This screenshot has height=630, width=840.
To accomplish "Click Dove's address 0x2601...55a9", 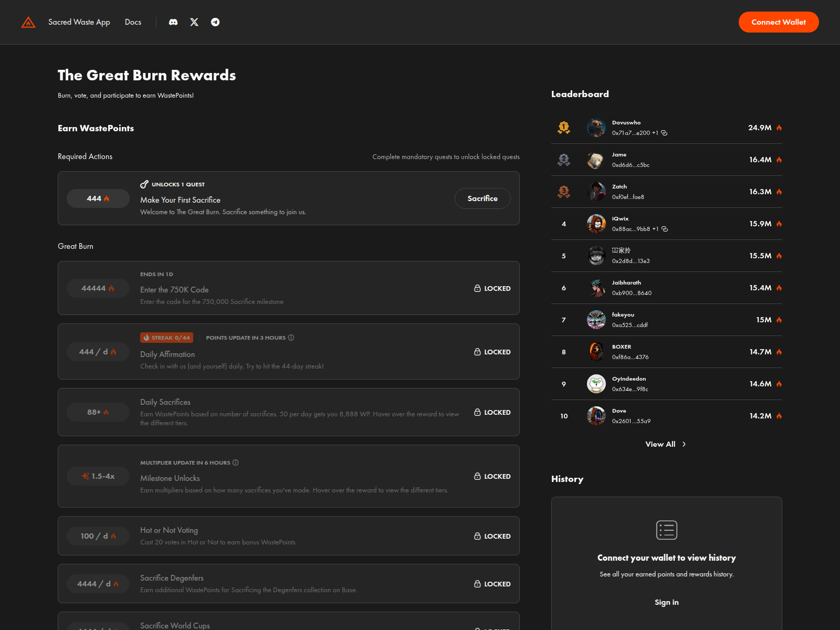I will pyautogui.click(x=631, y=421).
